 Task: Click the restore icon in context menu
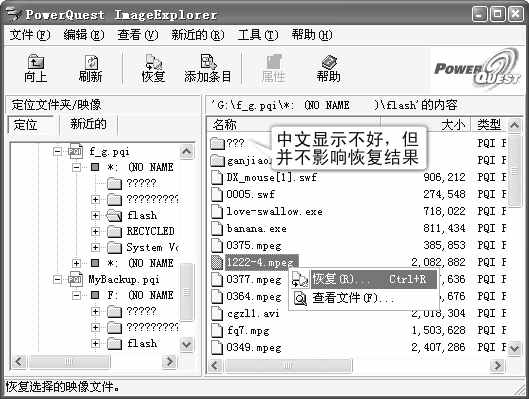tap(300, 280)
